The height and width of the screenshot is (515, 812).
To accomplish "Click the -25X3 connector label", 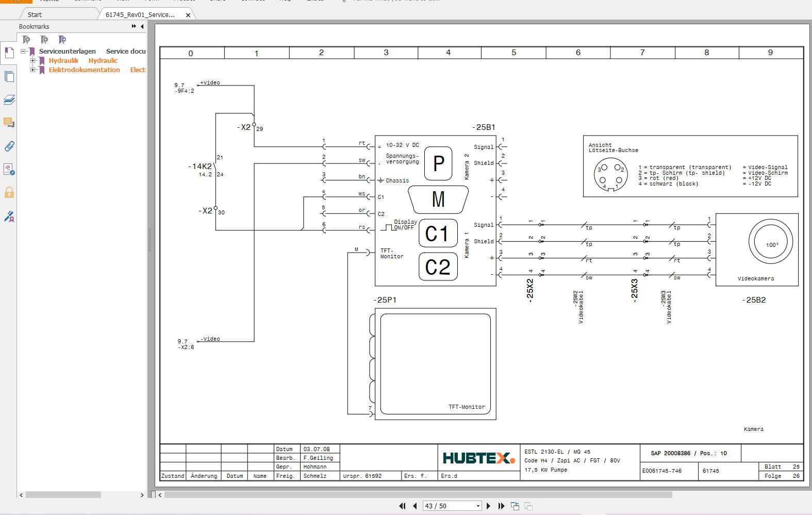I will pos(635,290).
